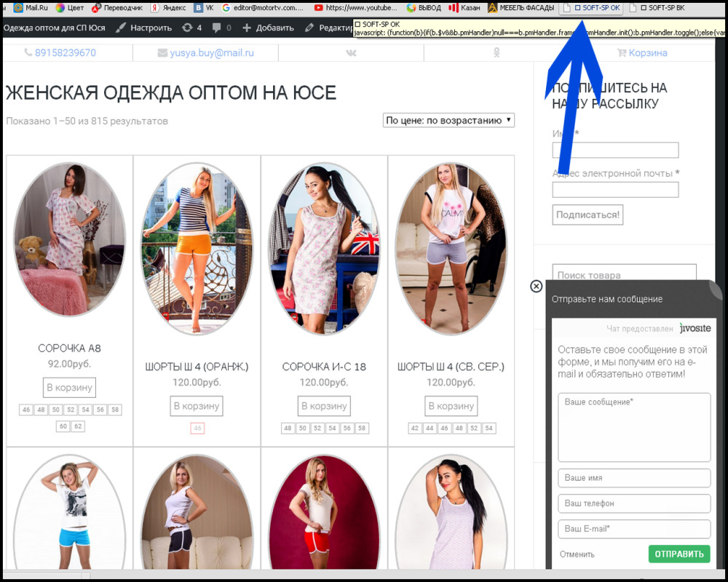Open the Переводчик bookmark

[117, 8]
